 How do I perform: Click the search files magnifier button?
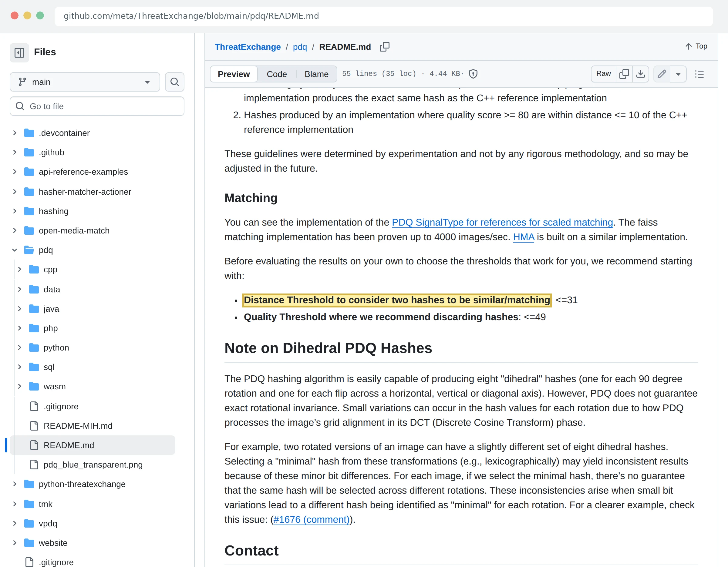[x=175, y=82]
